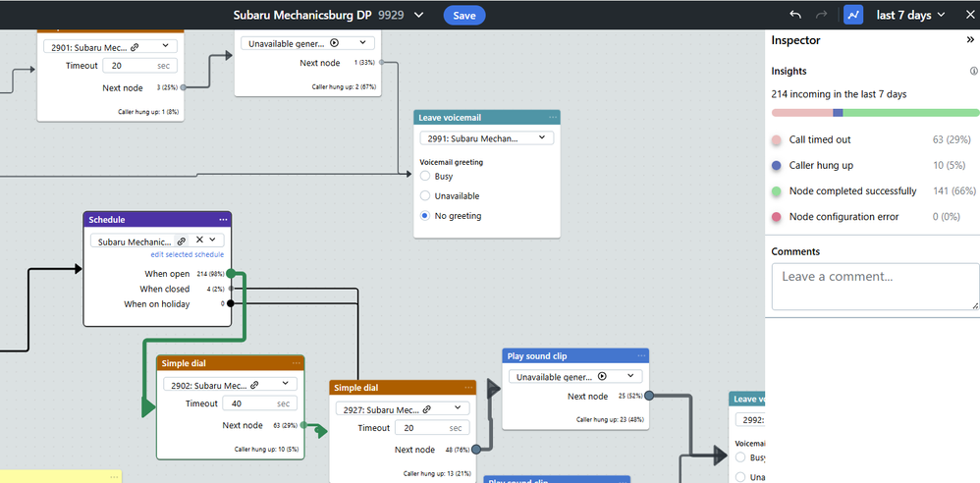Screen dimensions: 980x483
Task: Play the top Unavailable generic sound clip
Action: click(x=334, y=43)
